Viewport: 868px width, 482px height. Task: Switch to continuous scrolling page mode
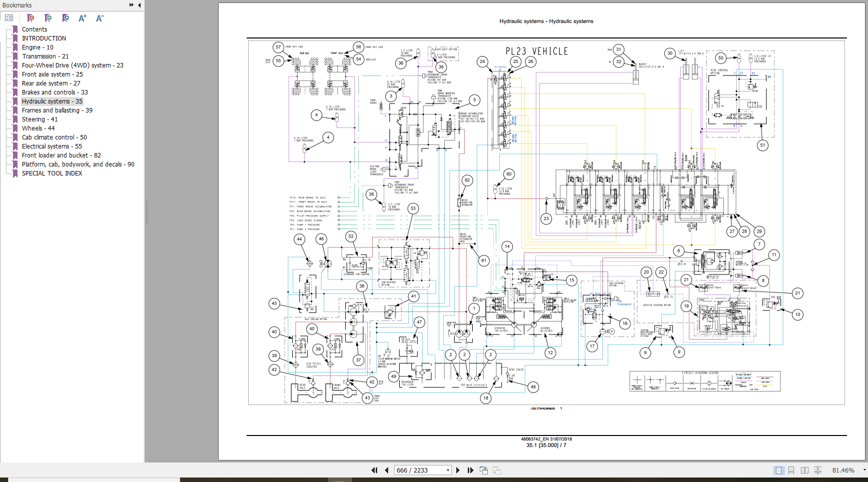[x=791, y=470]
